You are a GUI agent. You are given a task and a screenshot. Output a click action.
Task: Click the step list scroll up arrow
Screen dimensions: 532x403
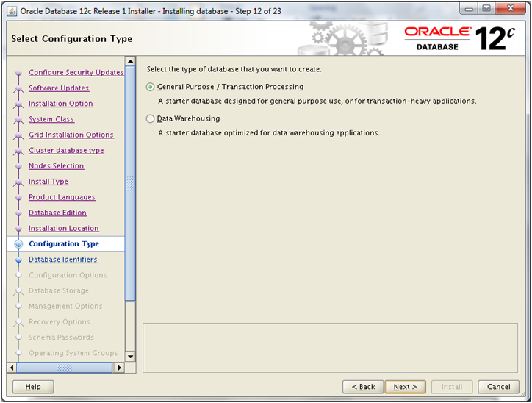(x=130, y=62)
